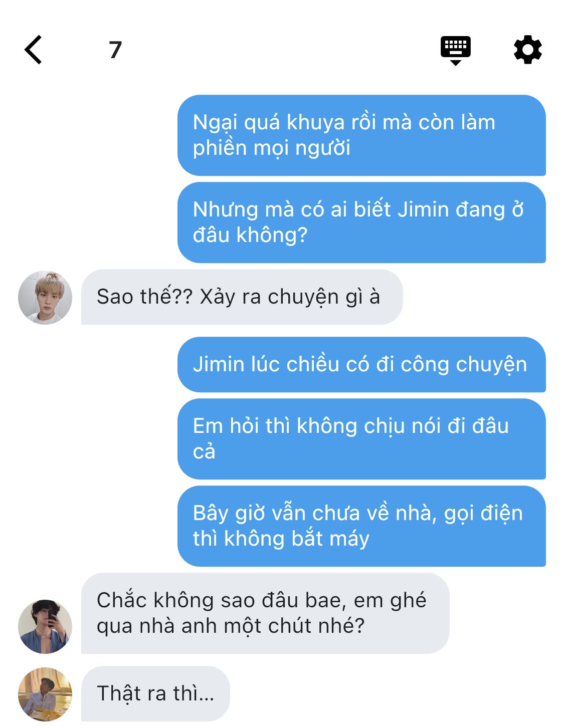Tap the blond-haired sender's avatar

(x=45, y=298)
